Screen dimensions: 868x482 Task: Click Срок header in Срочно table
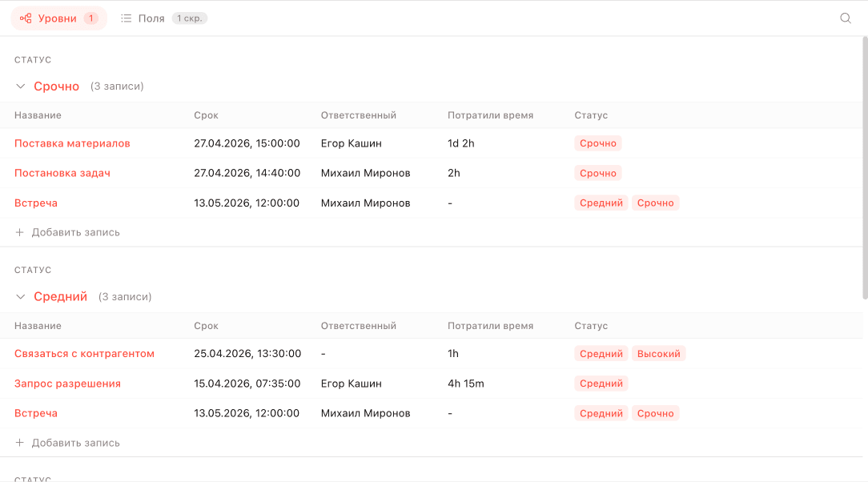pyautogui.click(x=206, y=115)
